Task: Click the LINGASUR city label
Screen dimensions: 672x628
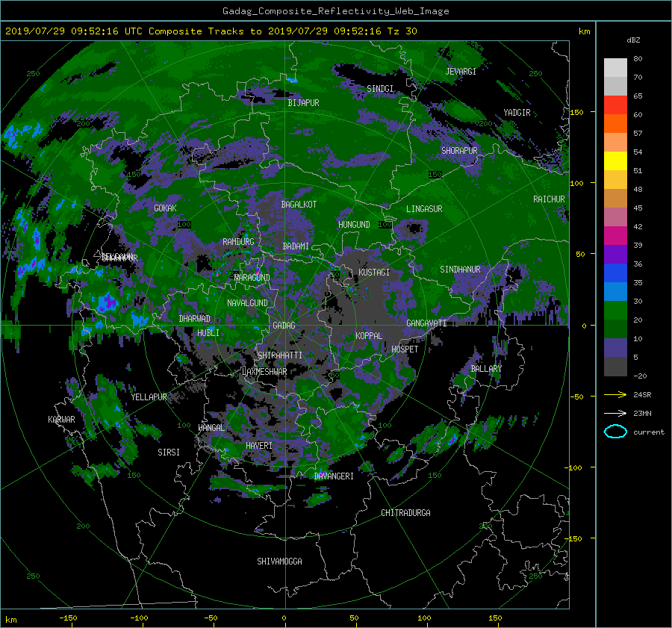Action: pyautogui.click(x=424, y=209)
